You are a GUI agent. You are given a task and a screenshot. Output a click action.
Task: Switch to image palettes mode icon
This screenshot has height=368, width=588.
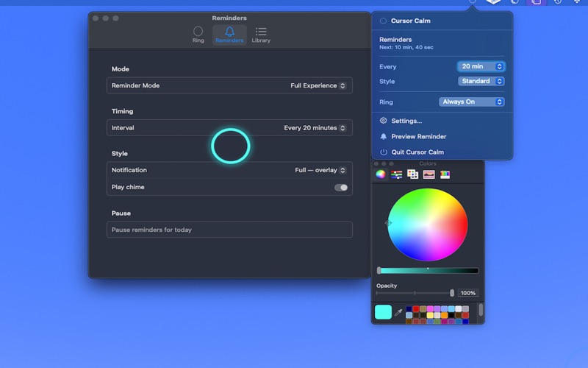point(429,174)
